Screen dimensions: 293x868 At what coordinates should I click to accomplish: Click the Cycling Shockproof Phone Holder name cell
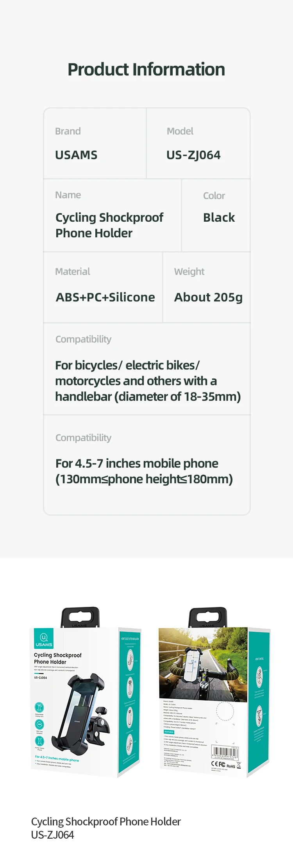(109, 225)
